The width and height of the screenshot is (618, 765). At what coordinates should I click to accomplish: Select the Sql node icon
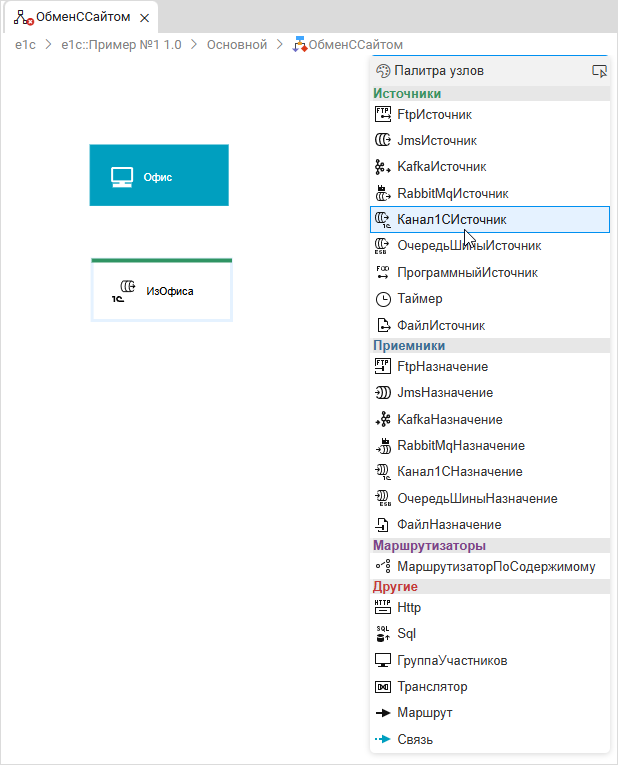pyautogui.click(x=382, y=633)
